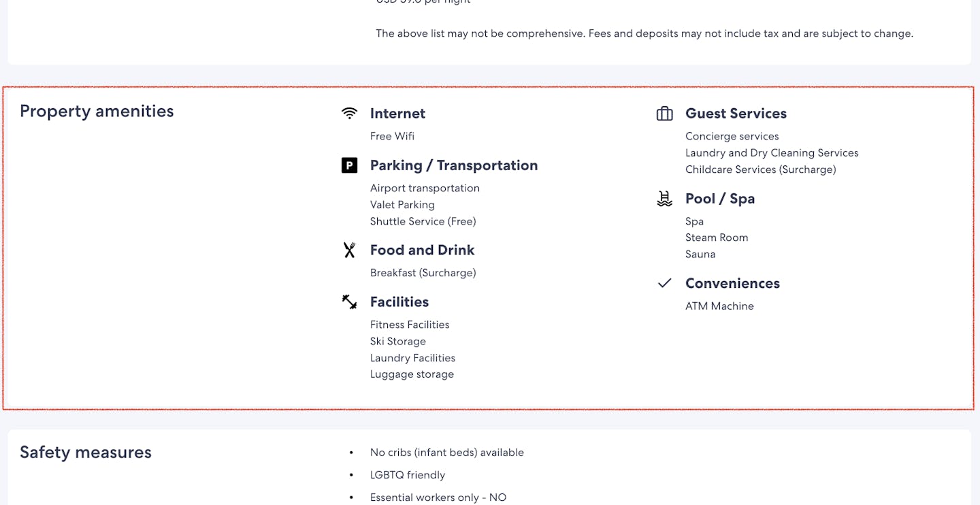
Task: Click the Parking P icon
Action: (x=349, y=165)
